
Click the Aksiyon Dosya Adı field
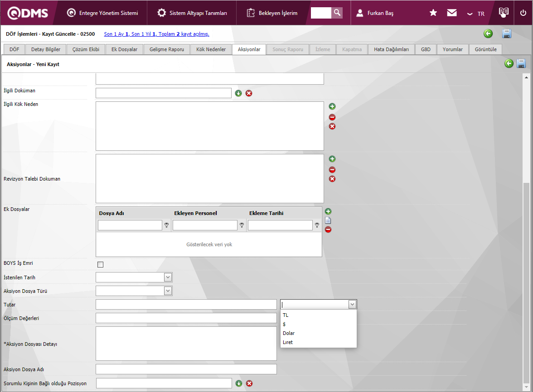click(186, 369)
